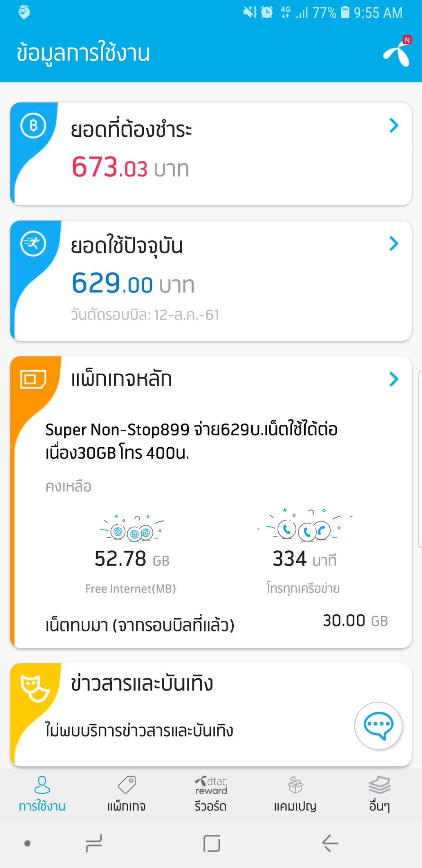422x868 pixels.
Task: Expand the main package details chevron
Action: (x=393, y=379)
